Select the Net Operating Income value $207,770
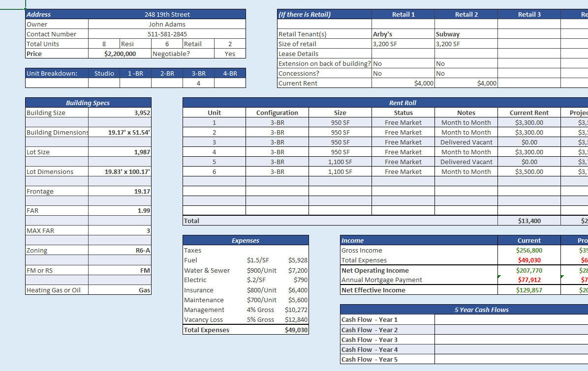 (529, 270)
